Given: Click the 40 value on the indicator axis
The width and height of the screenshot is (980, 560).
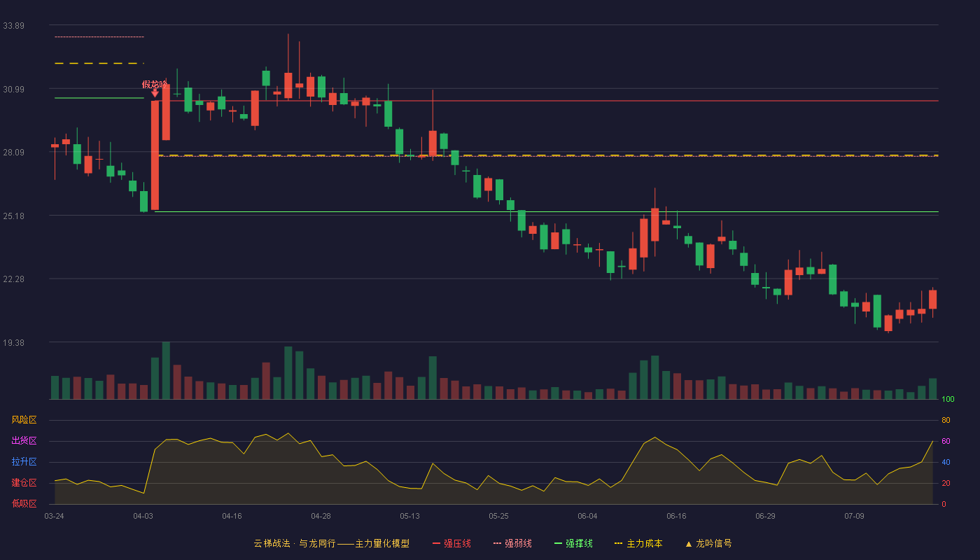Looking at the screenshot, I should (x=946, y=463).
